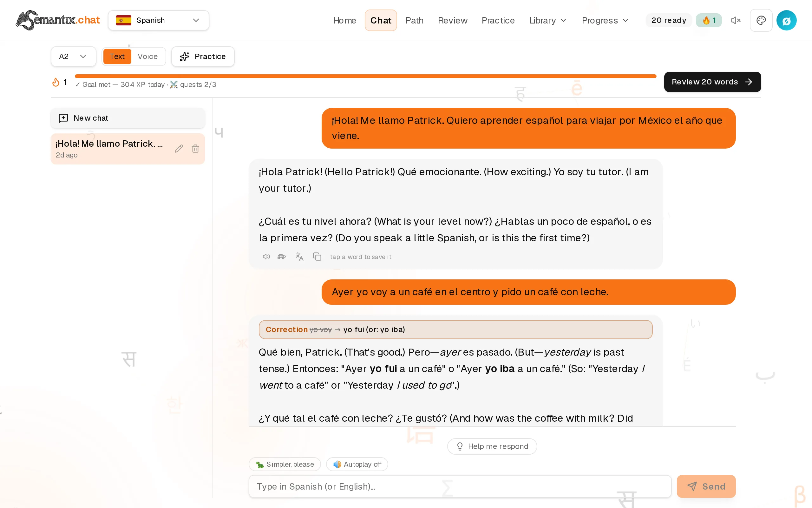Click the "Ayer yo voy a un café" message
Image resolution: width=812 pixels, height=508 pixels.
point(528,292)
